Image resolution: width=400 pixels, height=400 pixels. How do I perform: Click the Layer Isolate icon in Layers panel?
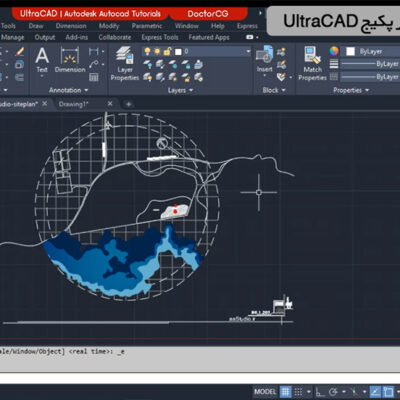point(160,64)
